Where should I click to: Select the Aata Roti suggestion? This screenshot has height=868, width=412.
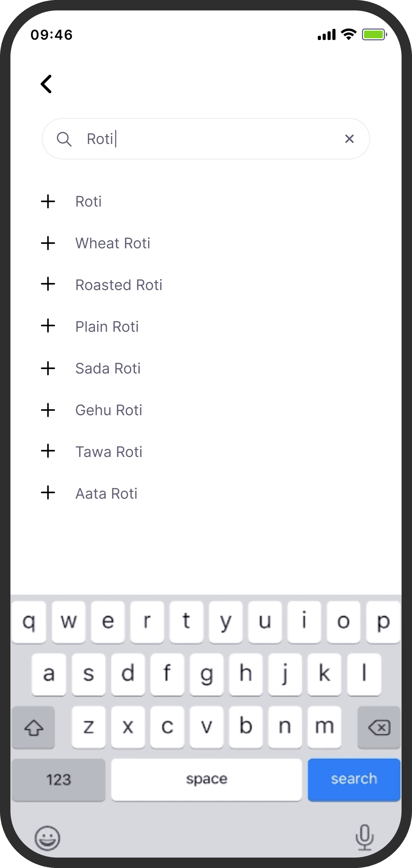point(106,493)
